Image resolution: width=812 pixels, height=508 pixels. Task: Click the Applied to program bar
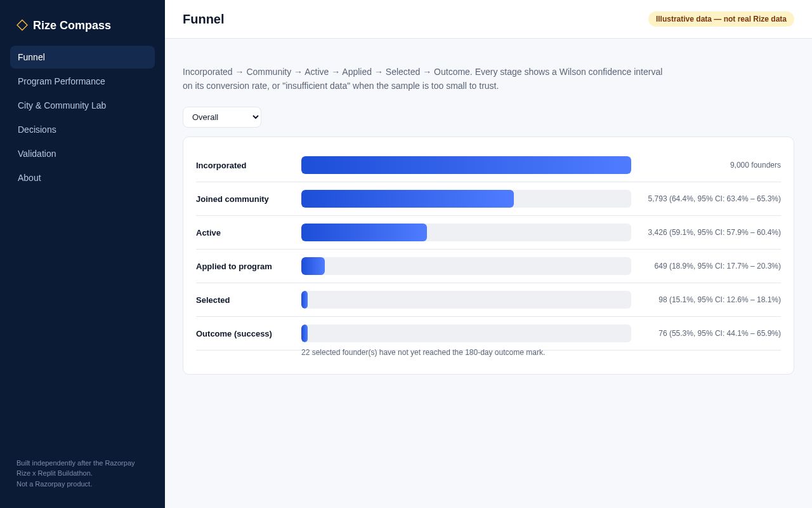coord(313,266)
